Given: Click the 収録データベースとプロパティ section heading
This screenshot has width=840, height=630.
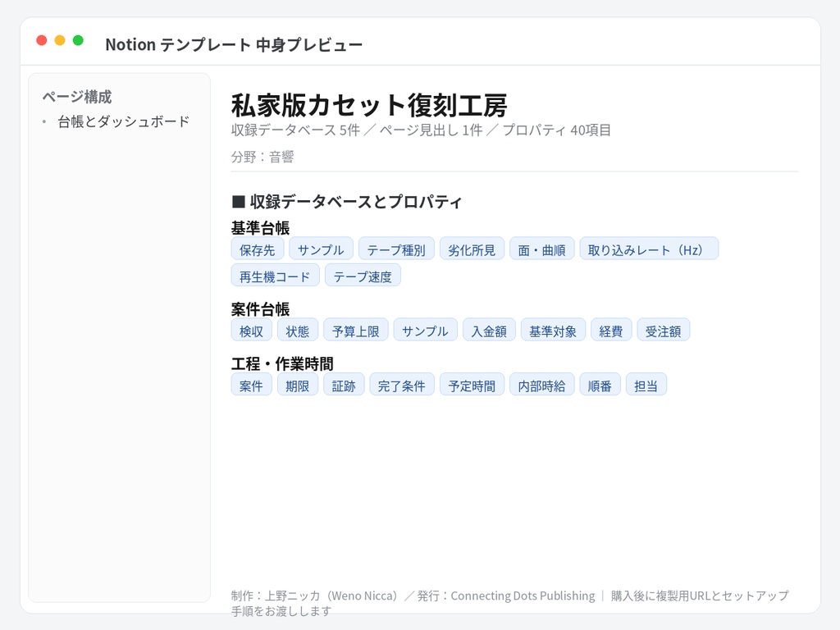Looking at the screenshot, I should tap(347, 202).
